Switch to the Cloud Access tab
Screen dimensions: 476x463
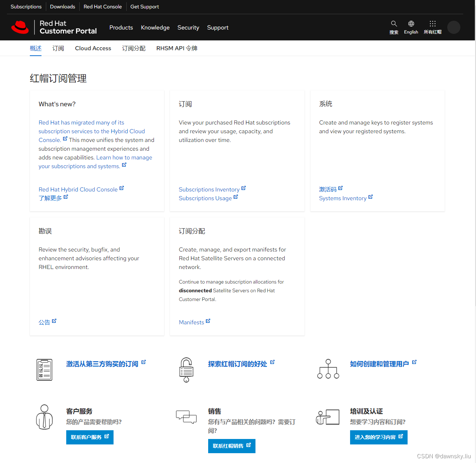coord(93,48)
